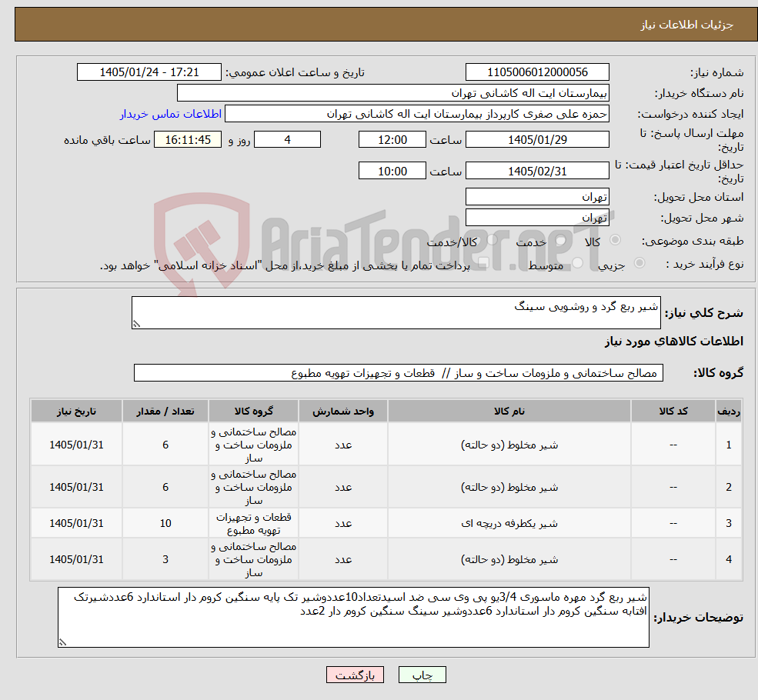Click the گروه کالا column header
Screen dimensions: 758x700
click(253, 411)
